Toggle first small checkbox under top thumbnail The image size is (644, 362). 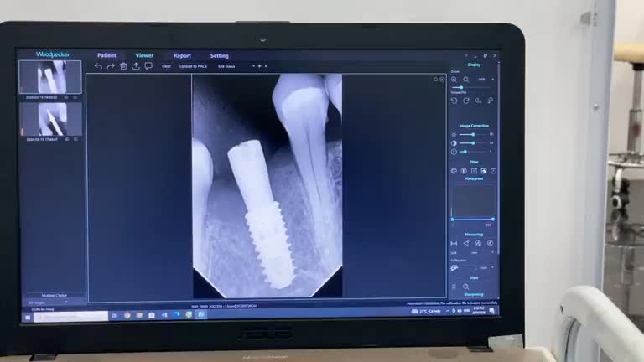tap(66, 97)
